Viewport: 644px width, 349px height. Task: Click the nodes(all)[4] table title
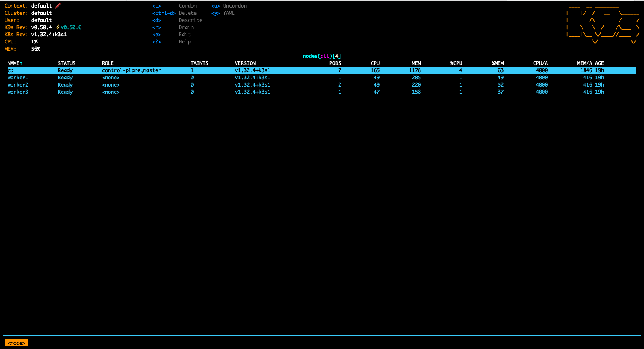[x=322, y=56]
